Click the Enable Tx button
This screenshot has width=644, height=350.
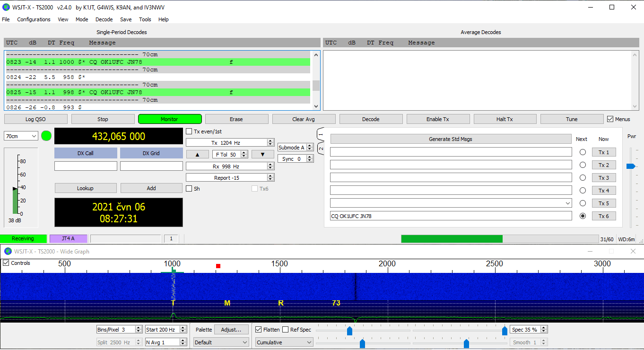coord(437,119)
